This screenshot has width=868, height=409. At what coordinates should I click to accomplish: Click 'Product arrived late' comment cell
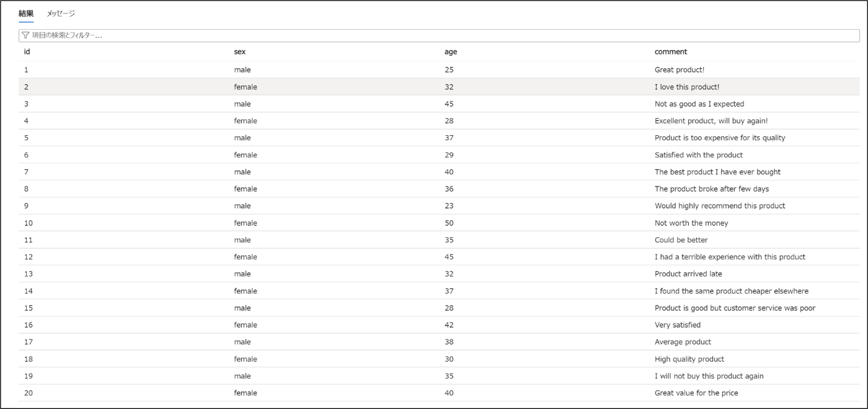688,274
